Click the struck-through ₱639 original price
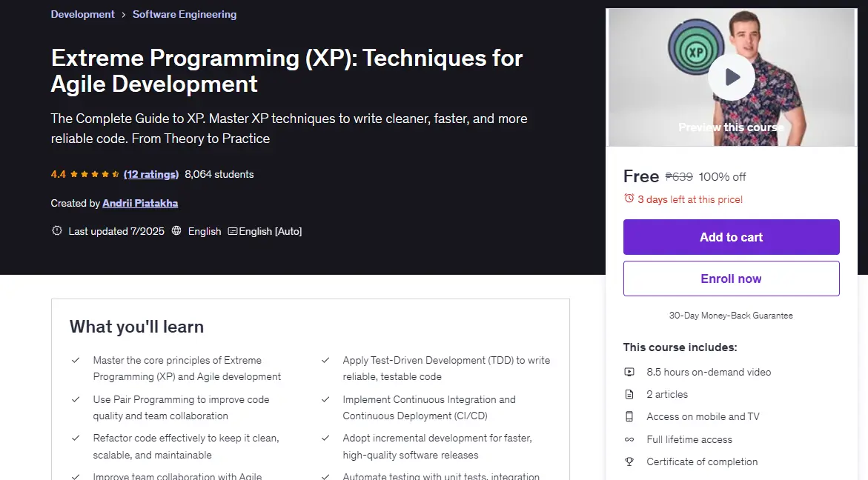The image size is (868, 480). tap(679, 176)
